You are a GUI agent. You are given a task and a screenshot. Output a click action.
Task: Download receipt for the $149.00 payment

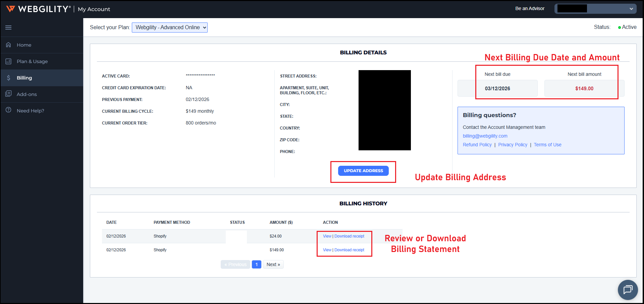(x=349, y=250)
